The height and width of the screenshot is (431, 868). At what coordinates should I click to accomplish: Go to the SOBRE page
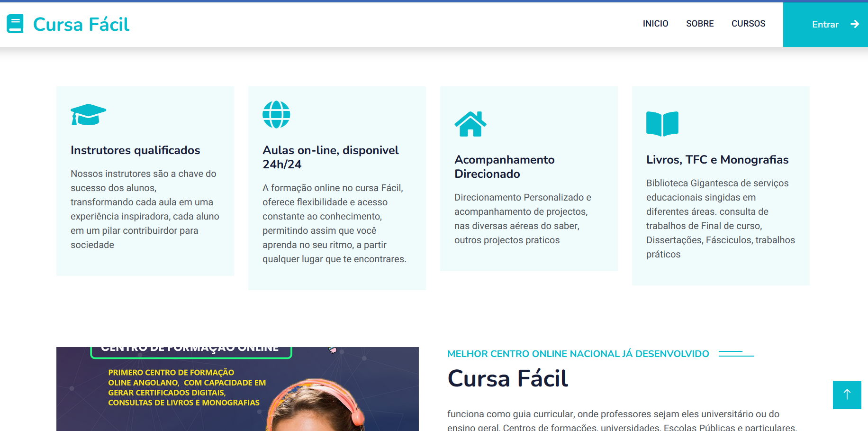point(699,24)
